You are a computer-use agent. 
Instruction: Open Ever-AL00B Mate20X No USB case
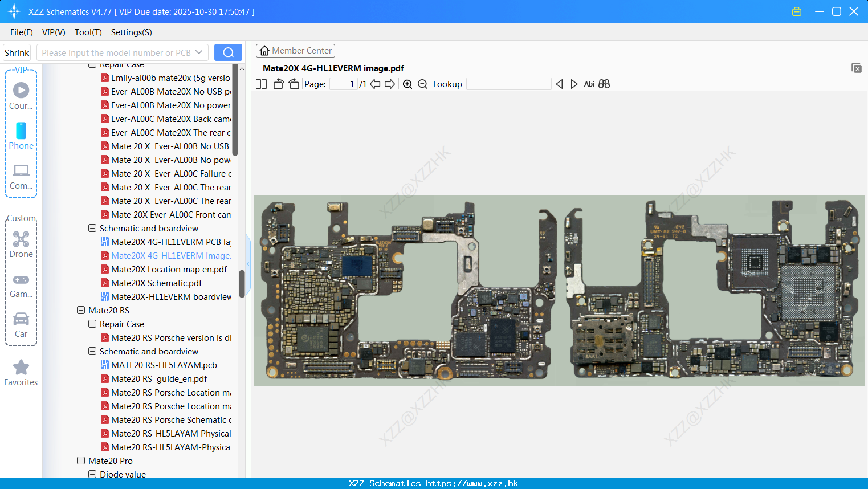[166, 91]
